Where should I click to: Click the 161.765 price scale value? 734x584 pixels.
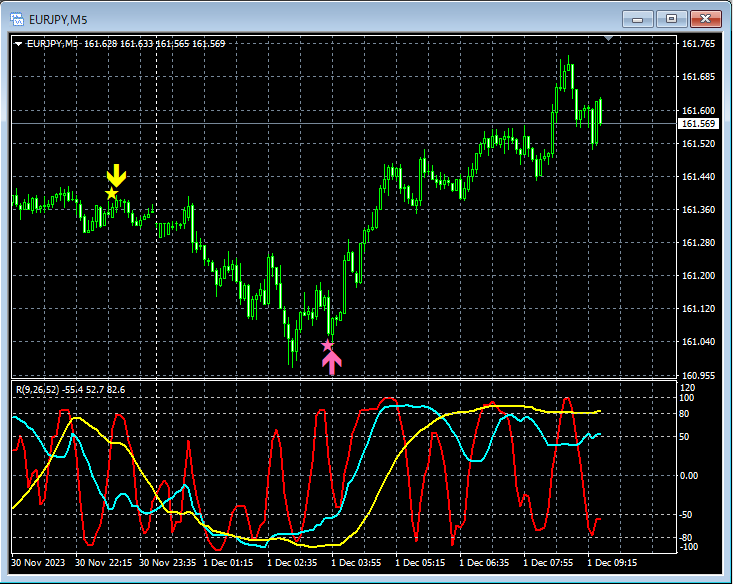698,44
